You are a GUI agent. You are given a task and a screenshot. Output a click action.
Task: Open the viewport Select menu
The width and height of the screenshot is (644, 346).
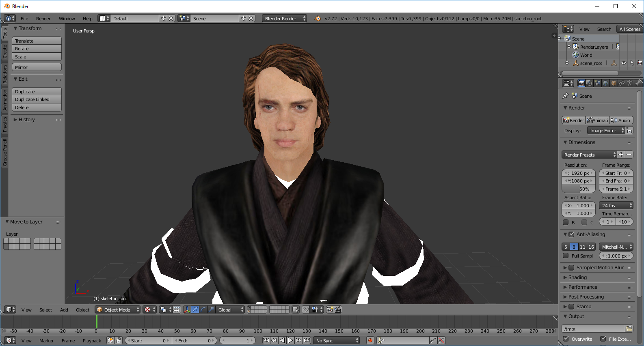[x=45, y=309]
